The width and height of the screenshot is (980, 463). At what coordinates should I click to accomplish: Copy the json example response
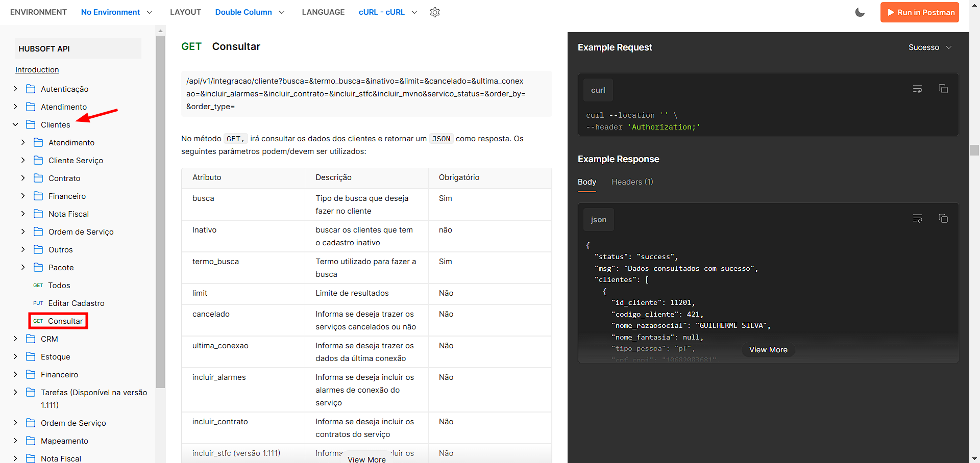coord(943,218)
